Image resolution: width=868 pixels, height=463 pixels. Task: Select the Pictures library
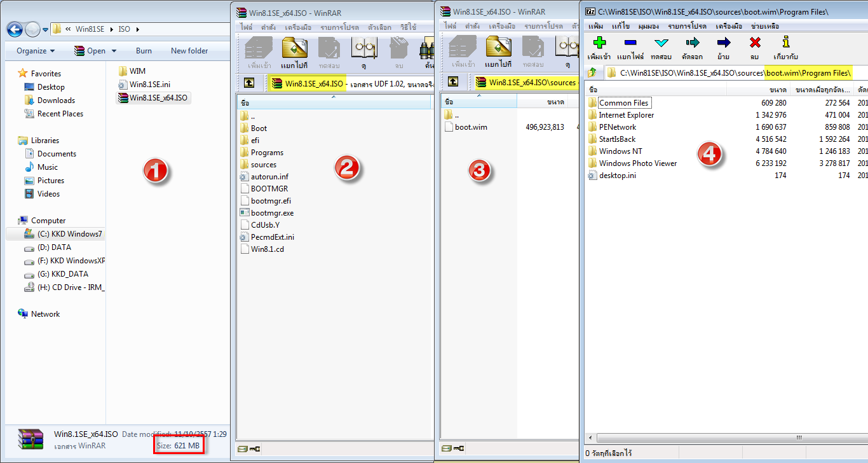[51, 180]
